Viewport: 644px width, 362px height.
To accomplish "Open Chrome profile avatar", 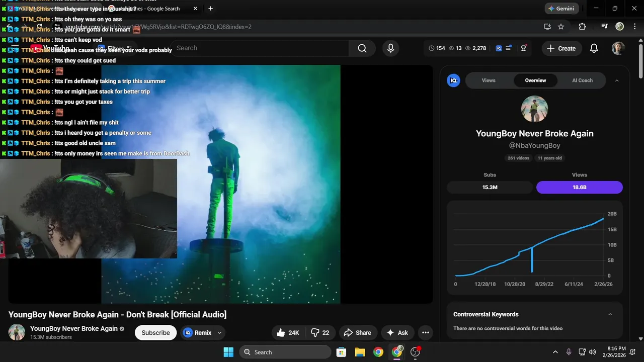I will click(x=620, y=27).
